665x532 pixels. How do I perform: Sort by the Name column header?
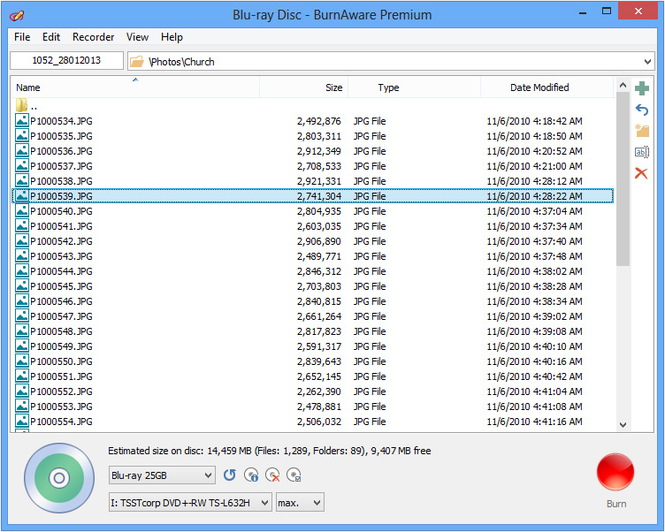pyautogui.click(x=135, y=87)
